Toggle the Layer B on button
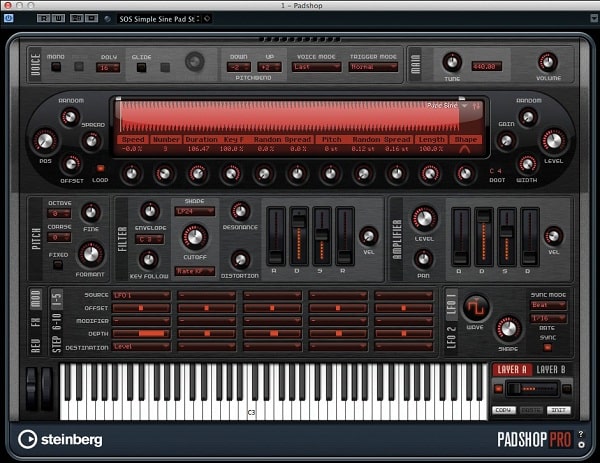 click(x=567, y=389)
